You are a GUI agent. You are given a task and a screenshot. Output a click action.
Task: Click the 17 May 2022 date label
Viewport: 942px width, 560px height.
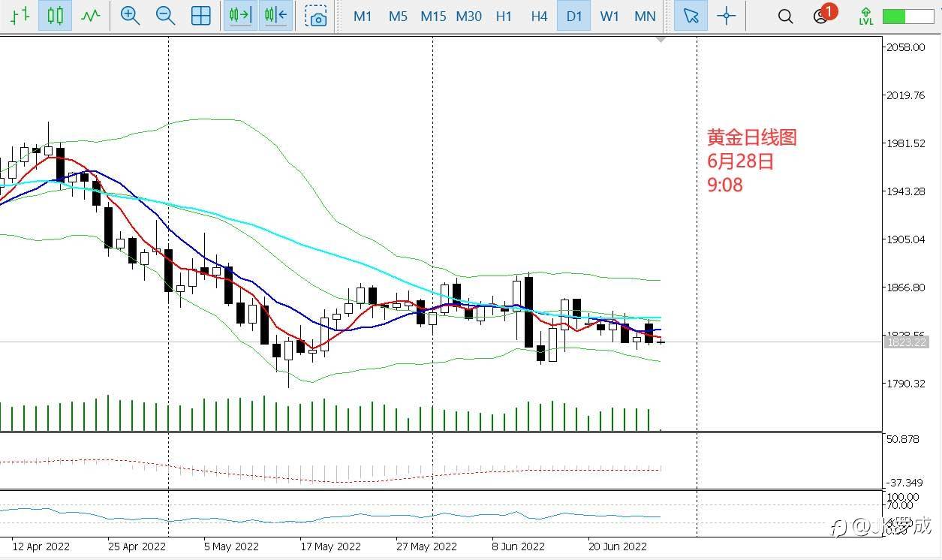[x=331, y=546]
